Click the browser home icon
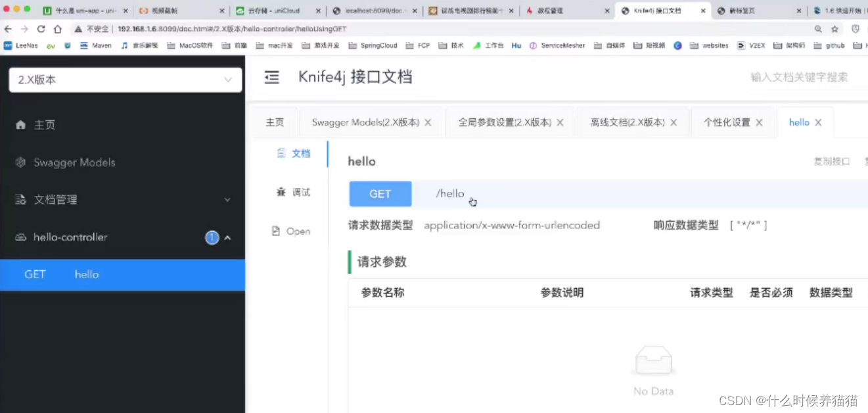The width and height of the screenshot is (868, 413). [58, 29]
